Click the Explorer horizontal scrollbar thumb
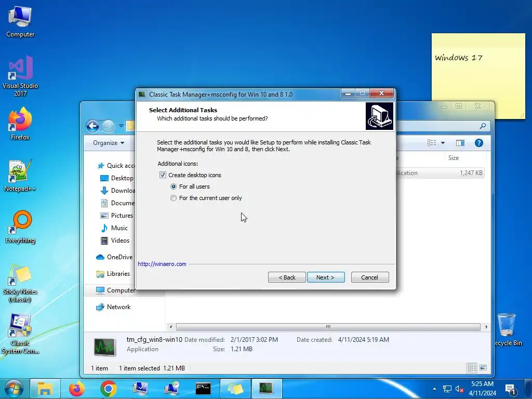The width and height of the screenshot is (532, 399). coord(328,327)
